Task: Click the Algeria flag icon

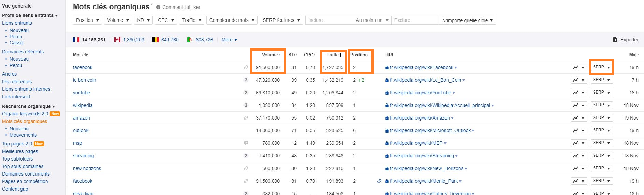Action: (190, 40)
